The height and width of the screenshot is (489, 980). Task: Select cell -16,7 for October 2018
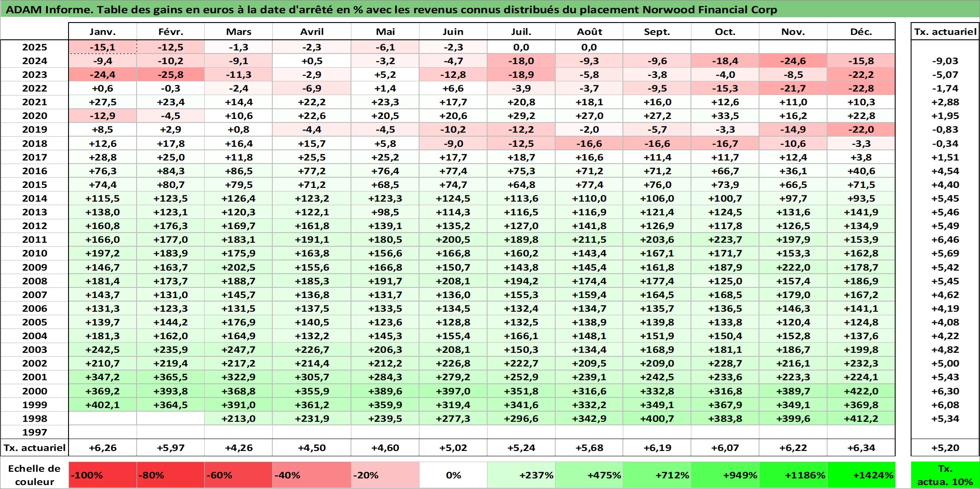725,143
